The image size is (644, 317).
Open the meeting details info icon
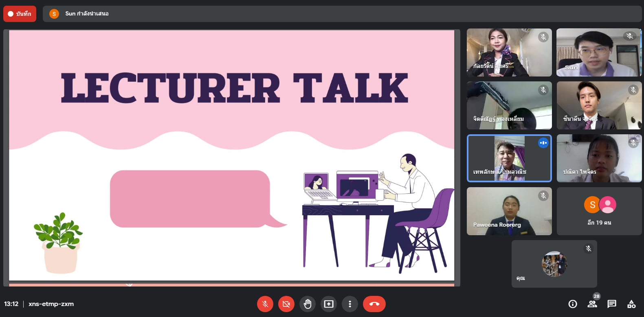point(572,304)
